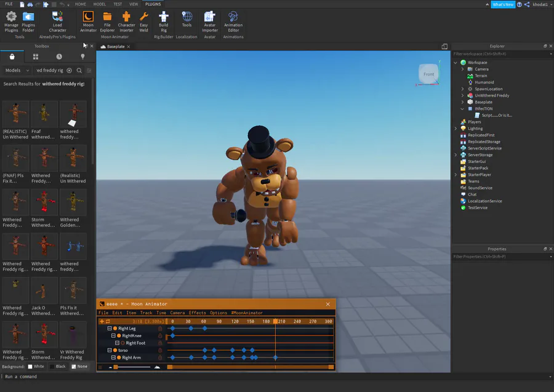Select None toolbox background
Image resolution: width=554 pixels, height=392 pixels.
(79, 367)
